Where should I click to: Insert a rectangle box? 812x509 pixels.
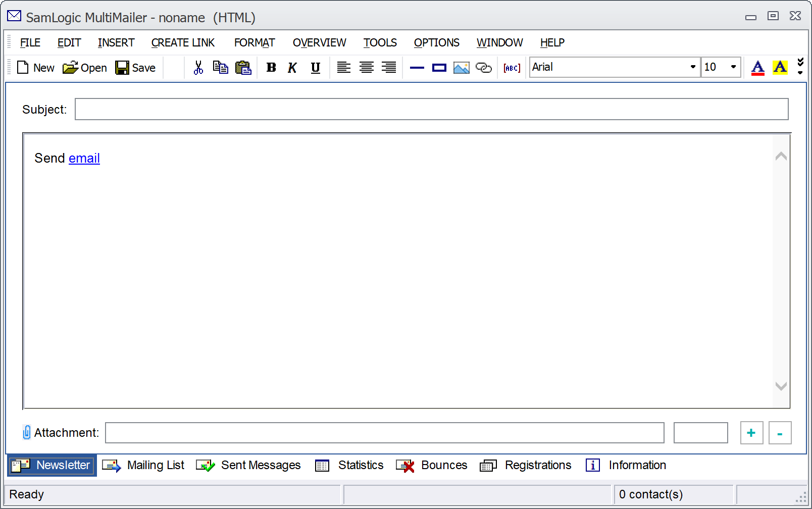pos(439,68)
